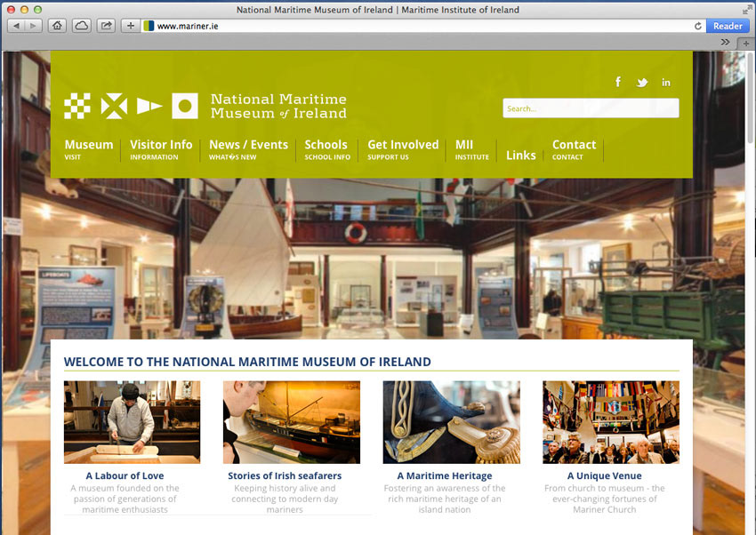Enable Reader view
This screenshot has width=756, height=535.
728,26
